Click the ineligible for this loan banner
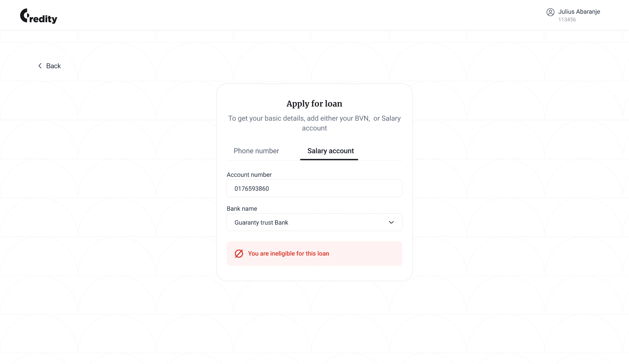 pyautogui.click(x=314, y=253)
